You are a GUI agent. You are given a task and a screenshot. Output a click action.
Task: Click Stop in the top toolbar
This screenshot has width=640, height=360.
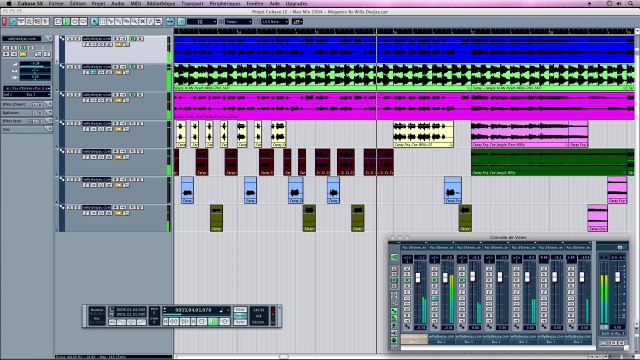pyautogui.click(x=58, y=21)
